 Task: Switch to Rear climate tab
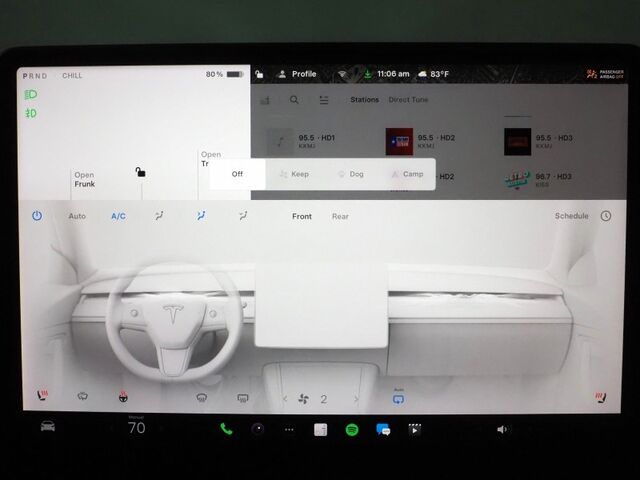pos(340,216)
